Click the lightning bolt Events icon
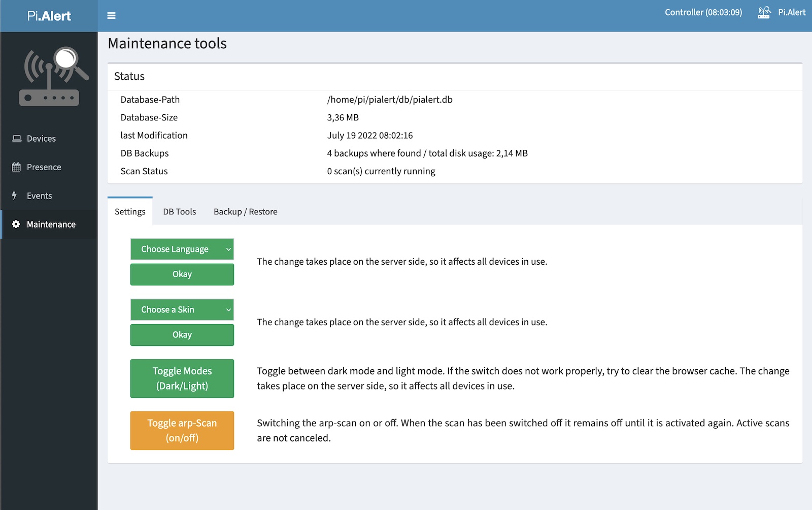The image size is (812, 510). (15, 196)
